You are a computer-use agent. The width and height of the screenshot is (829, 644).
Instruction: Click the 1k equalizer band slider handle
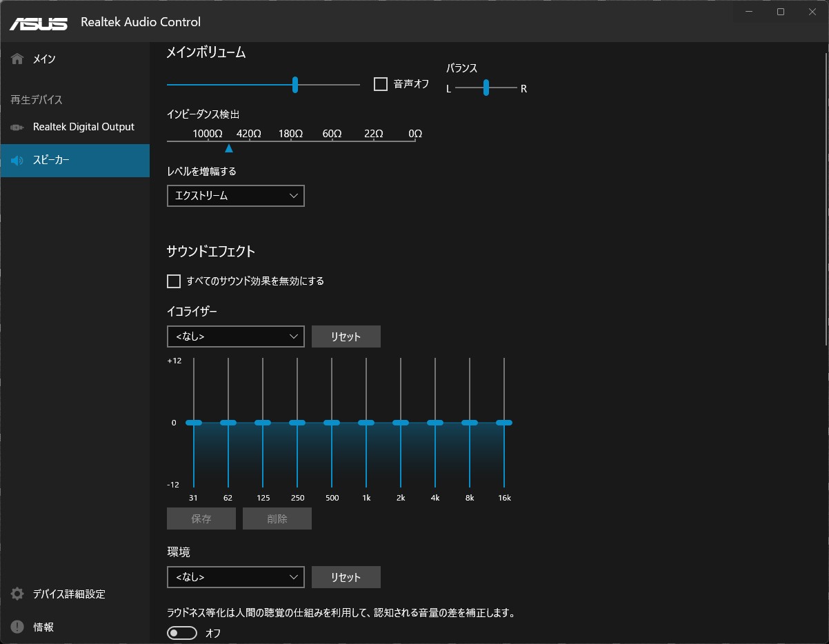click(x=366, y=423)
